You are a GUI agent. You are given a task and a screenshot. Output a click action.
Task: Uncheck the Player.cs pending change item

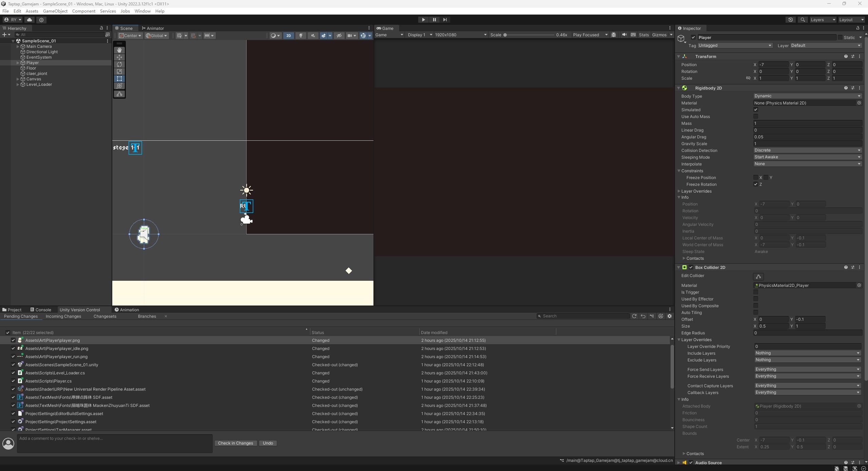click(13, 381)
